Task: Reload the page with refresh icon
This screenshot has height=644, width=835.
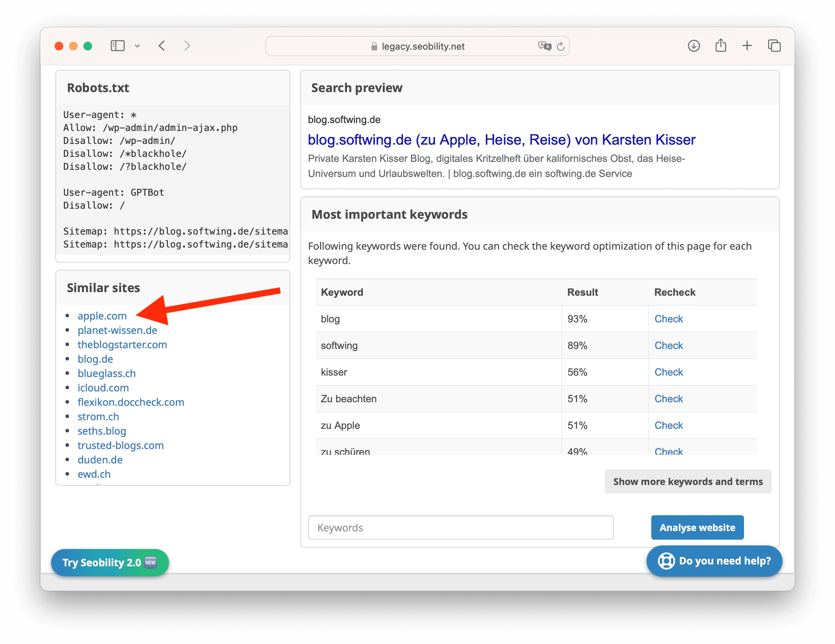Action: (561, 46)
